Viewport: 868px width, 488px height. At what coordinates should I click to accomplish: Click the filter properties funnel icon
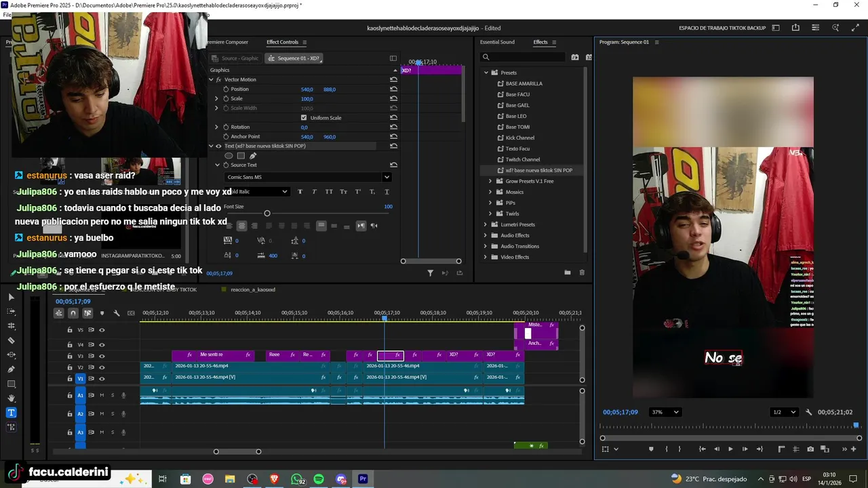coord(430,273)
